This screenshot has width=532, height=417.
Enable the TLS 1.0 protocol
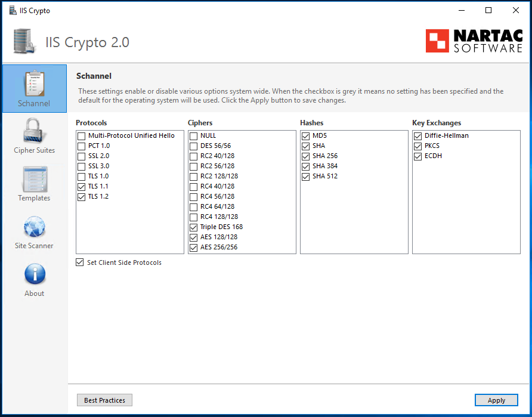[x=82, y=177]
